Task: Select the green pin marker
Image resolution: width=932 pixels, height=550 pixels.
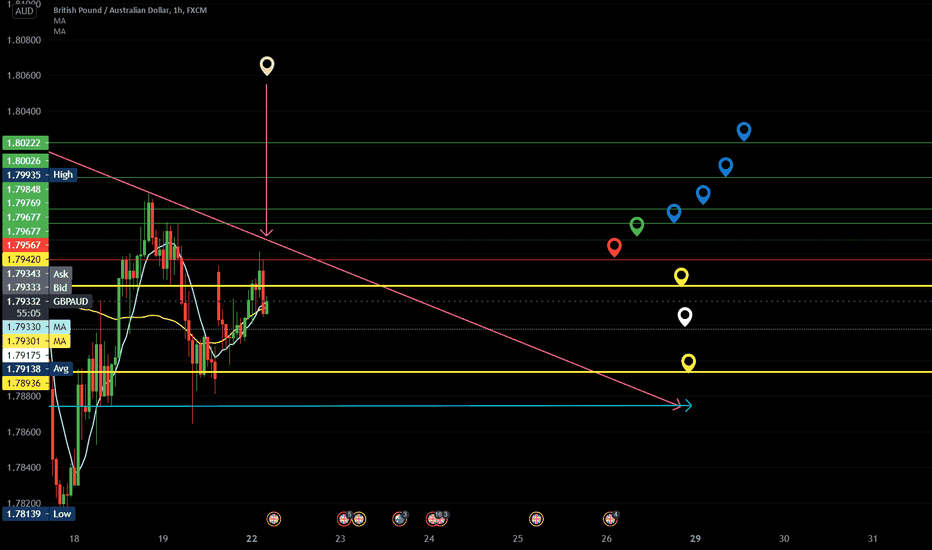Action: click(x=637, y=226)
